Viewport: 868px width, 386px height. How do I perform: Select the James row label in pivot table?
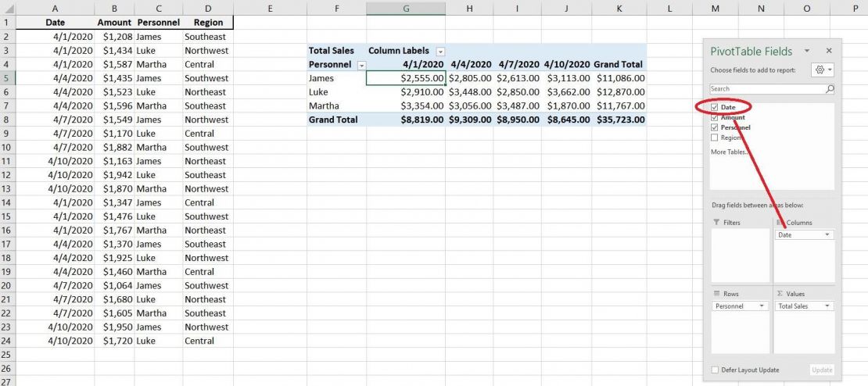(x=336, y=78)
